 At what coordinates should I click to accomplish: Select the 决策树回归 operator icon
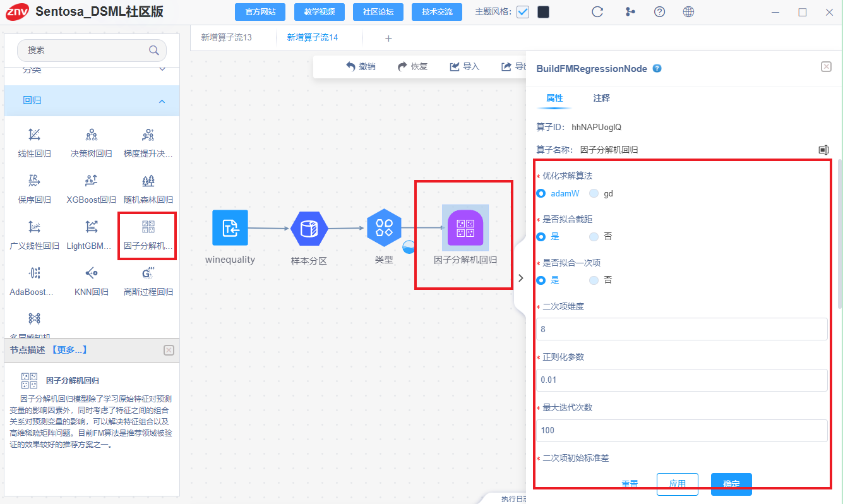click(x=92, y=135)
